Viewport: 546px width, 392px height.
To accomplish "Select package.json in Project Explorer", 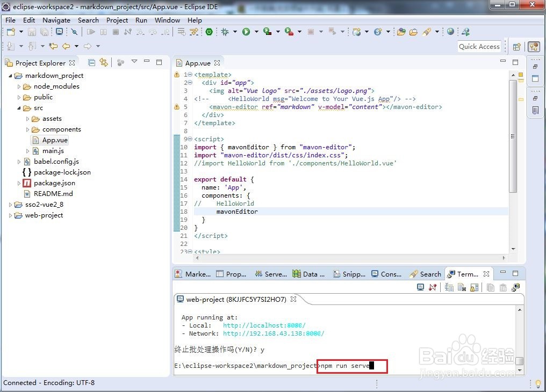I will pos(54,183).
